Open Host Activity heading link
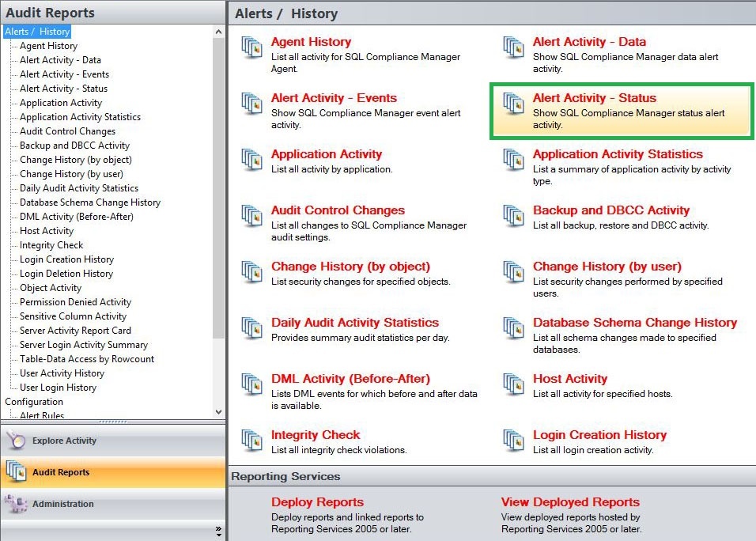 click(570, 379)
